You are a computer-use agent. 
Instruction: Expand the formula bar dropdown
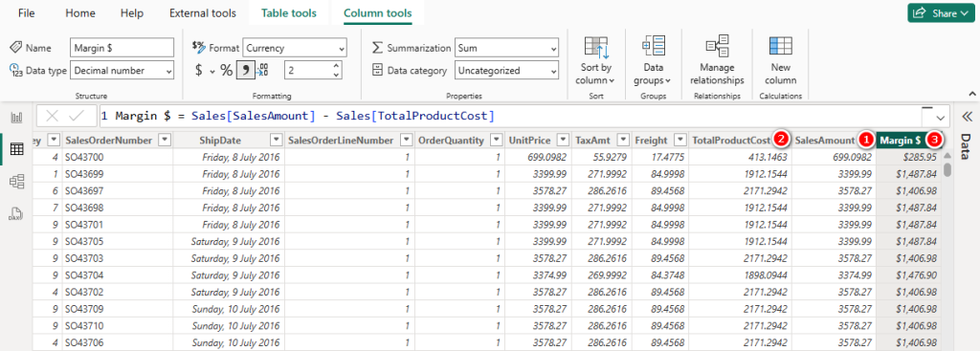click(x=940, y=117)
